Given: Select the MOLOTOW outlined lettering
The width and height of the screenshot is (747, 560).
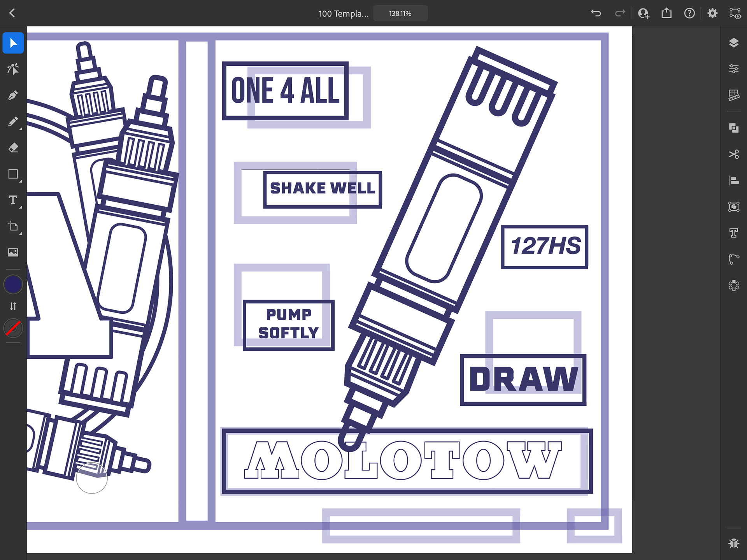Looking at the screenshot, I should click(403, 460).
